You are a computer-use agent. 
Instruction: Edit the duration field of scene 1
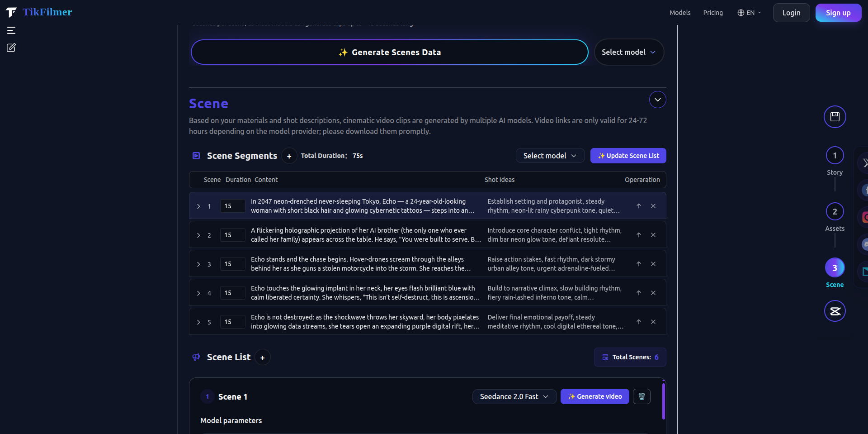pos(232,206)
